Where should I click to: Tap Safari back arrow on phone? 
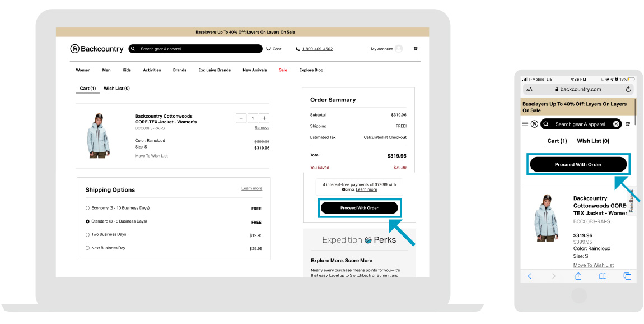529,276
